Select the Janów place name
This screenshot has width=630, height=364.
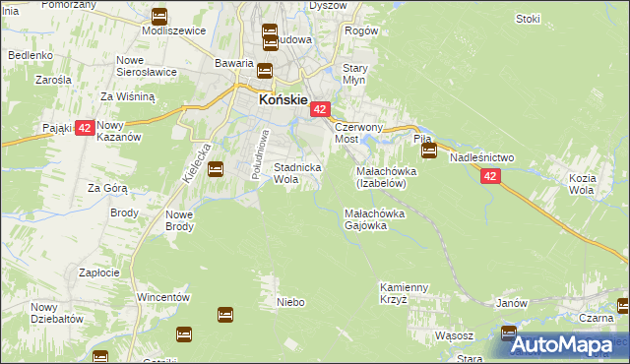point(512,303)
